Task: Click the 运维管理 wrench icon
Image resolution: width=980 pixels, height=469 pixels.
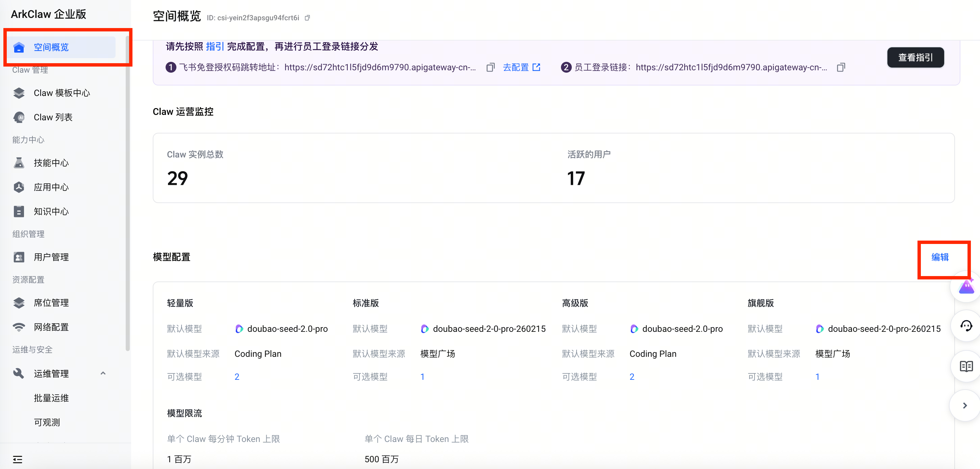Action: [19, 373]
